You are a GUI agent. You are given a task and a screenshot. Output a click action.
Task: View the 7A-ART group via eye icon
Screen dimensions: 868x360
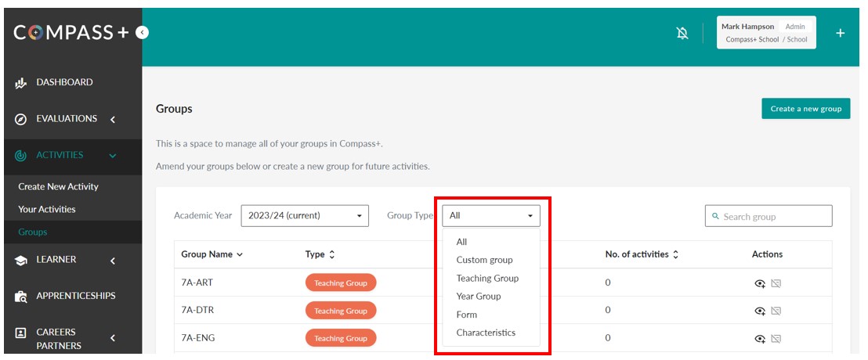[759, 283]
